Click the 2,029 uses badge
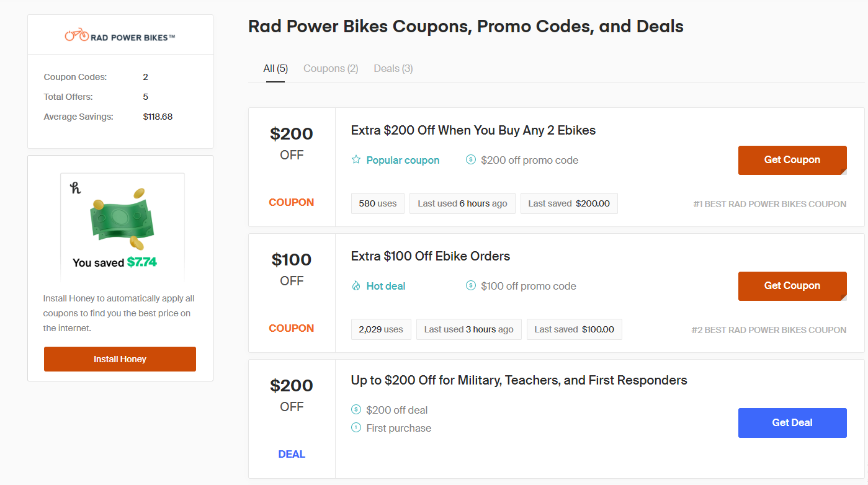This screenshot has width=868, height=485. (x=381, y=329)
